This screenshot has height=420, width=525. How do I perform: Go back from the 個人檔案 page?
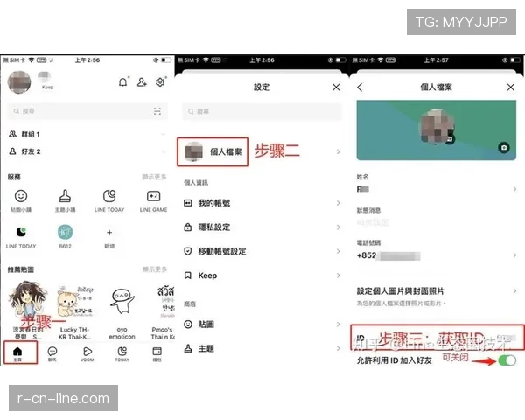pos(360,87)
